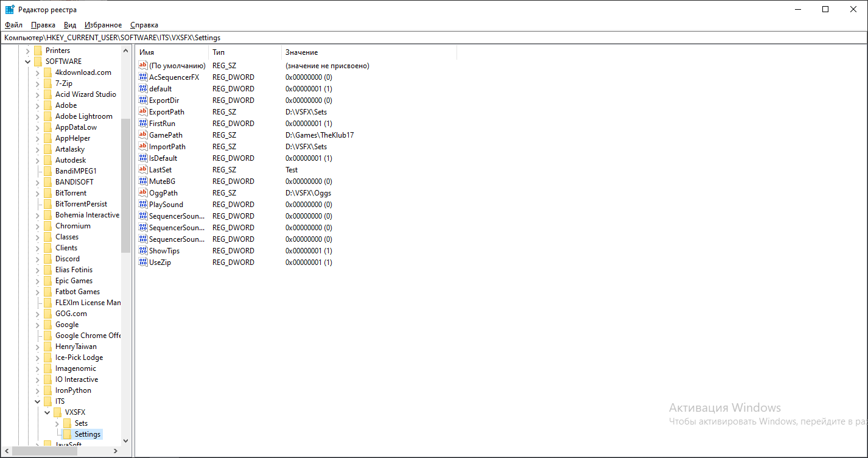This screenshot has width=868, height=458.
Task: Click the ExportDir DWORD value icon
Action: (x=143, y=100)
